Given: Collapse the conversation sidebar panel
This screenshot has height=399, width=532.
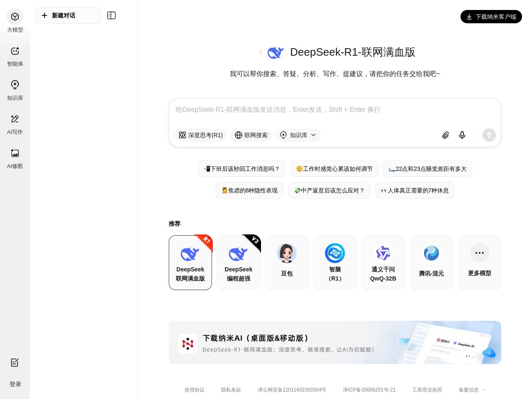Looking at the screenshot, I should click(111, 15).
